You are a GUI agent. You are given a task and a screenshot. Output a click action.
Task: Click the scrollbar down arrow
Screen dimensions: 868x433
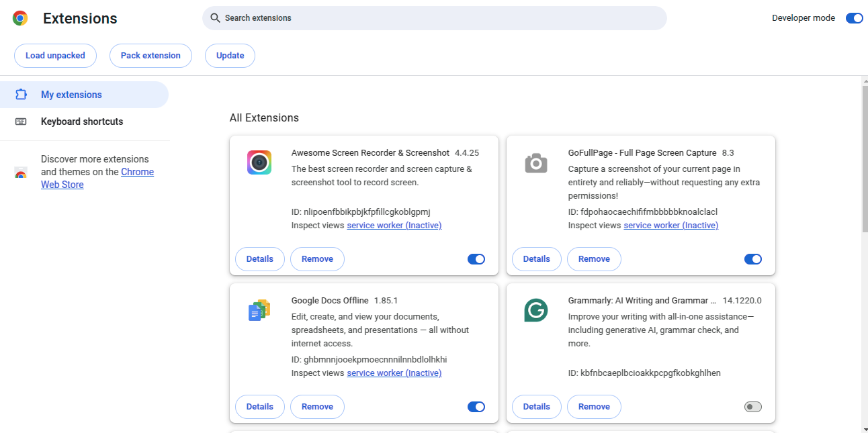tap(864, 428)
